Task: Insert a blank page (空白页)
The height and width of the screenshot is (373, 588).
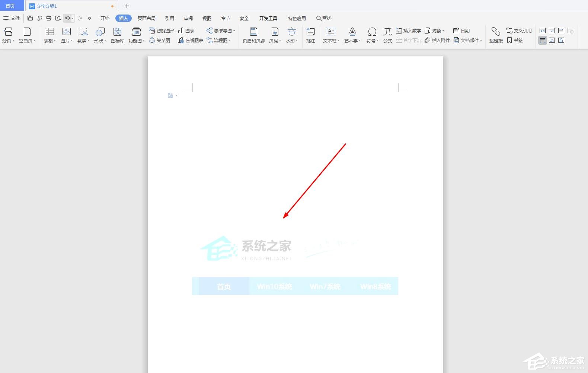Action: point(27,35)
